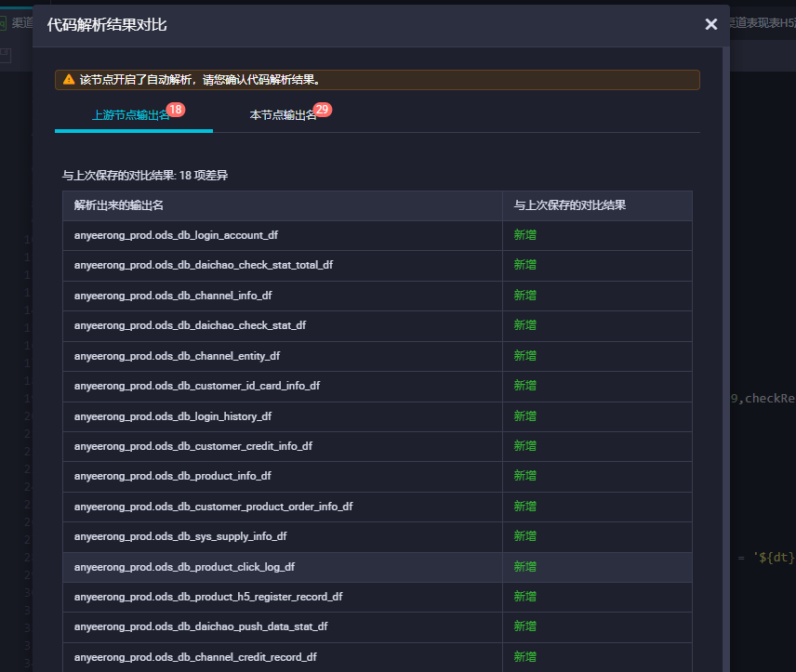Open the 渠道表现表H5 tab behind the dialog
Image resolution: width=796 pixels, height=672 pixels.
[x=763, y=23]
